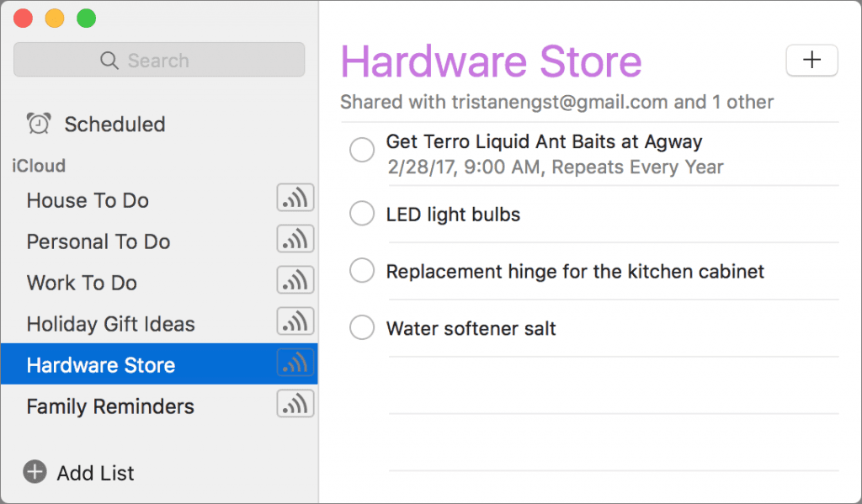Viewport: 862px width, 504px height.
Task: Click the Add List label
Action: [95, 473]
